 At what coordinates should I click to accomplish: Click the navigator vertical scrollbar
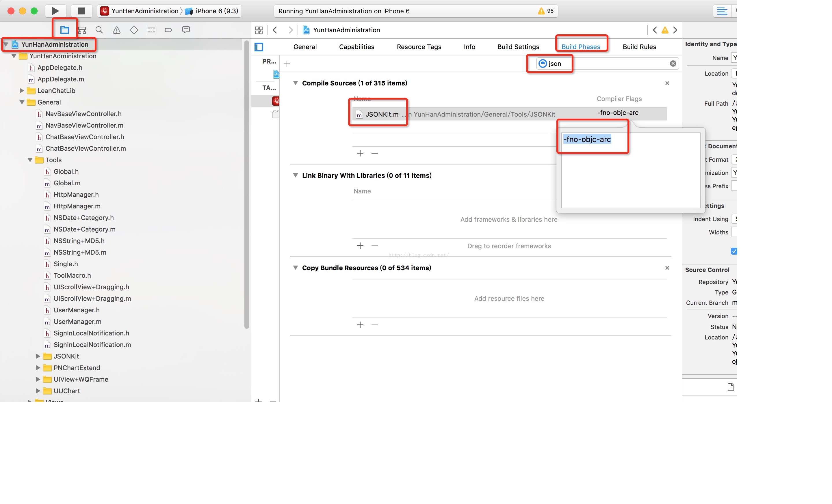246,184
